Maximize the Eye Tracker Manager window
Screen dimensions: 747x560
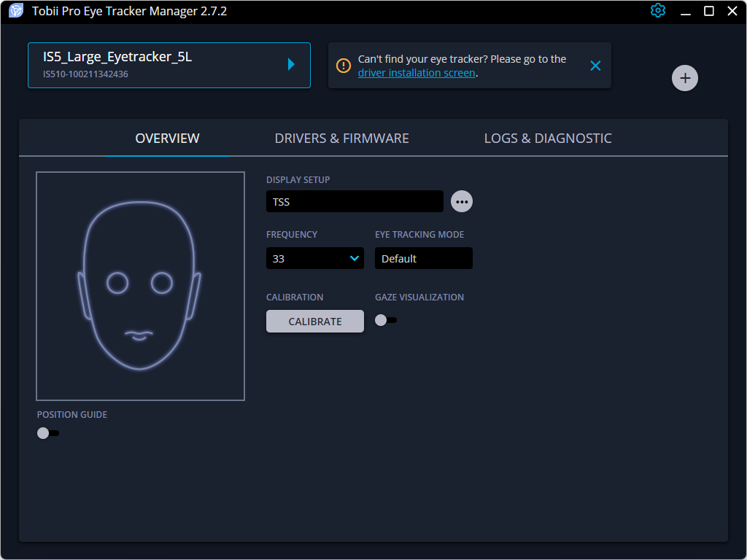(x=708, y=11)
